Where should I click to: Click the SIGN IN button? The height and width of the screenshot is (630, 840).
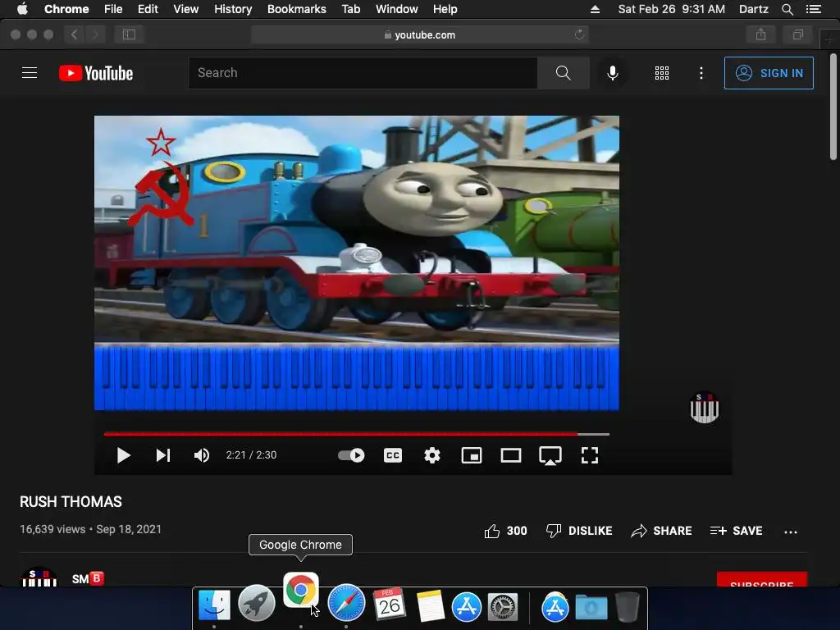[768, 73]
